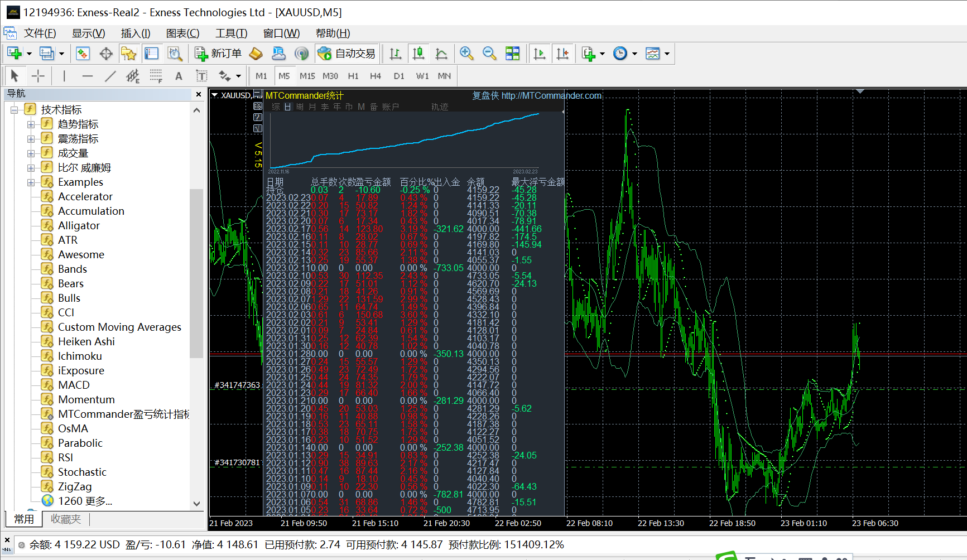Click the navigator panel vertical scrollbar
Viewport: 967px width, 560px height.
[x=196, y=273]
